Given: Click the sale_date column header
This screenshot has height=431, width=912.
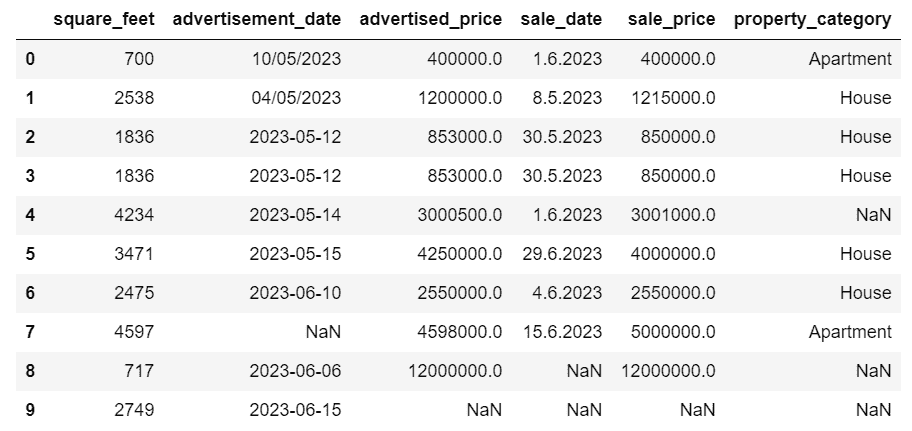Looking at the screenshot, I should (562, 19).
